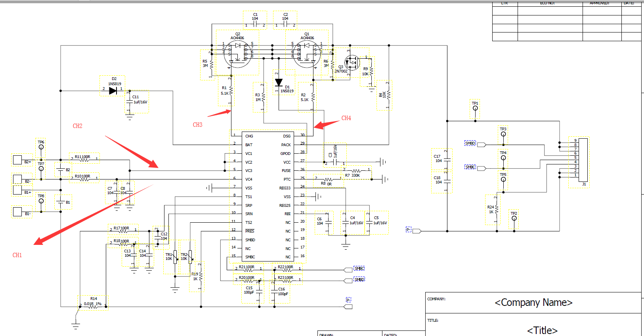Select the Q2 AO4406 MOSFET symbol
The height and width of the screenshot is (336, 644).
pos(238,54)
